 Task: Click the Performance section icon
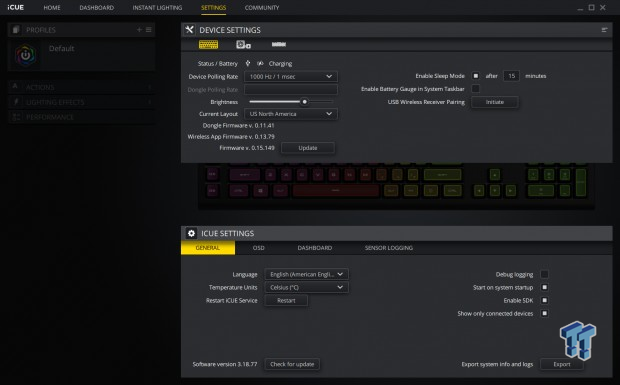pos(16,117)
